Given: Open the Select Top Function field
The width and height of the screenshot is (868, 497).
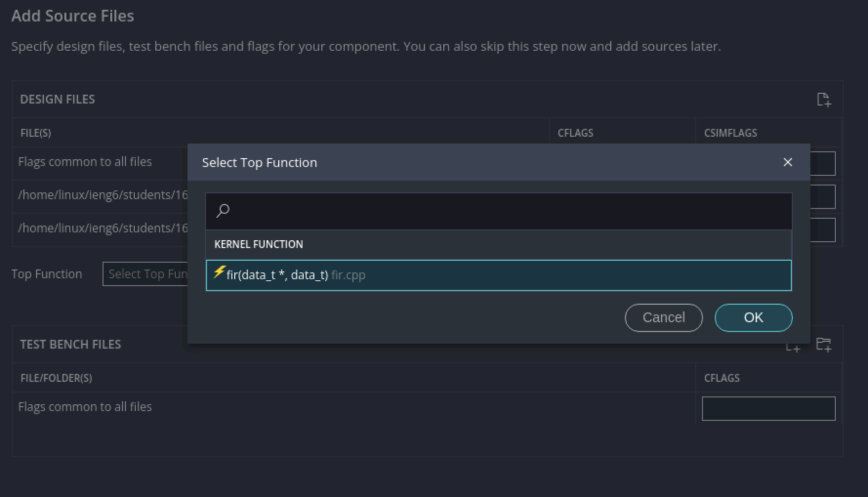Looking at the screenshot, I should (145, 274).
